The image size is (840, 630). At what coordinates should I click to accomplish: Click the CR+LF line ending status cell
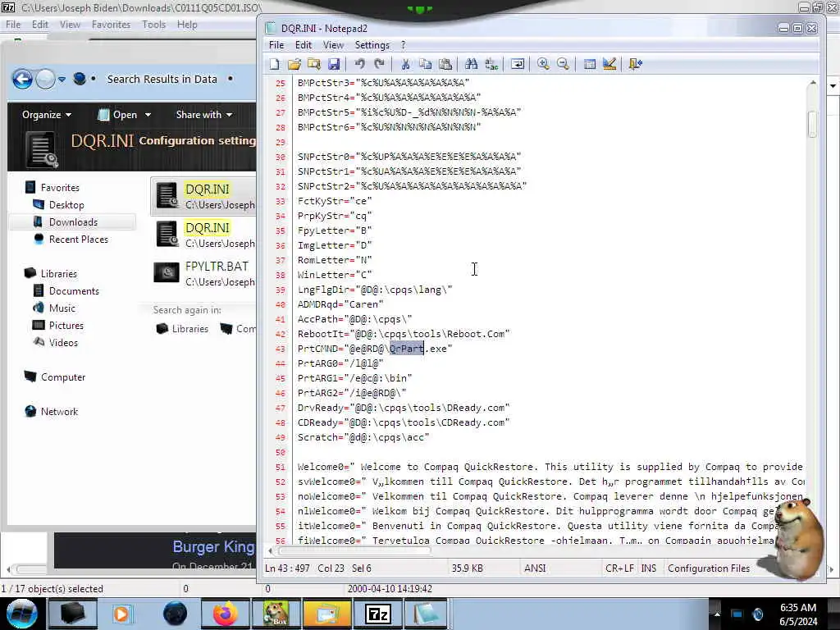click(x=620, y=568)
